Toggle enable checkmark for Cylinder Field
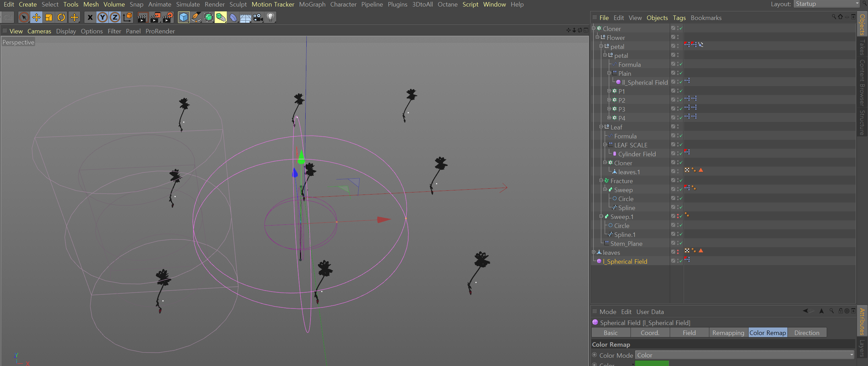The image size is (868, 366). pos(681,154)
